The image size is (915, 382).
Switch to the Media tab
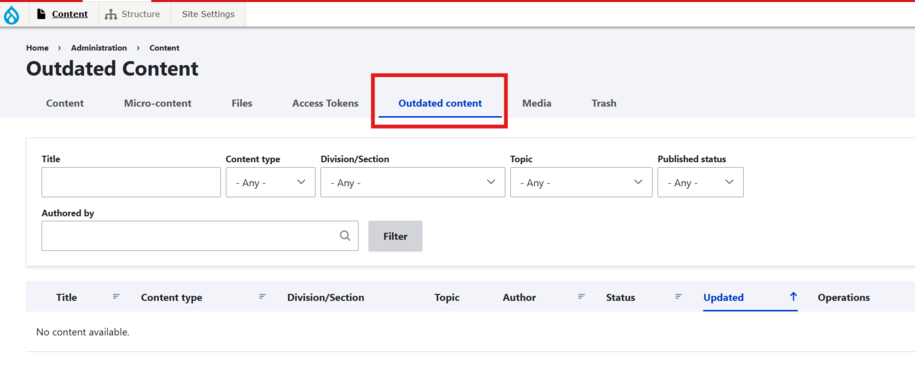coord(537,103)
